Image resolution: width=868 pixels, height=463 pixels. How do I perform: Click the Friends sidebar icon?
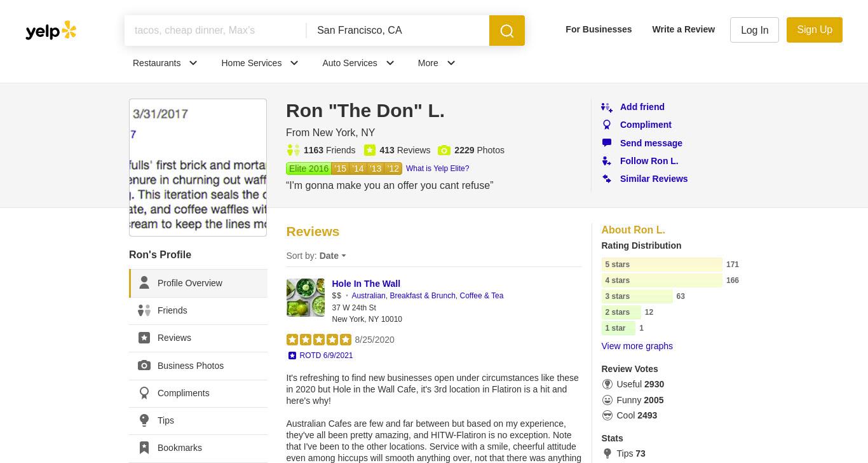144,310
